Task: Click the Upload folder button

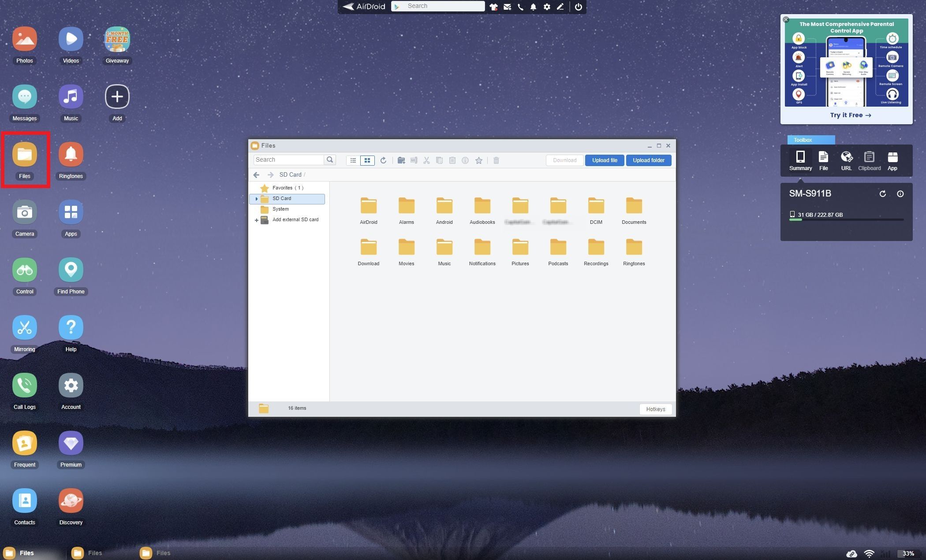Action: [649, 160]
